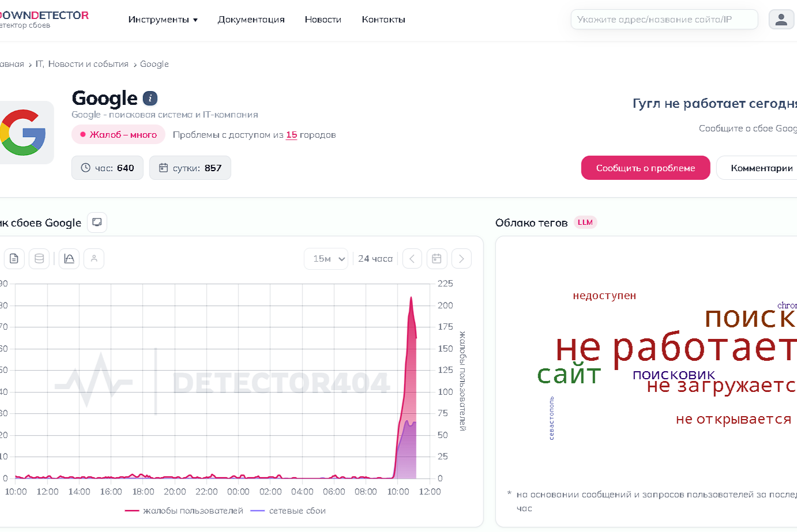Click the Google breadcrumb link
797x532 pixels.
pyautogui.click(x=155, y=64)
